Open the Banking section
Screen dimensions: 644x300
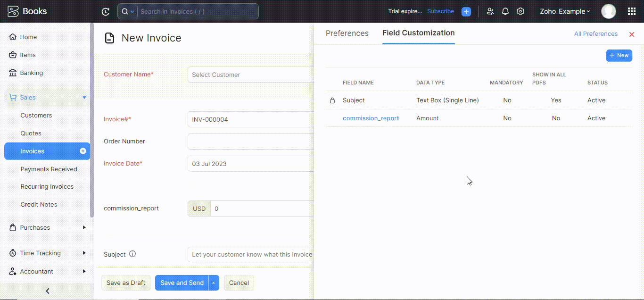click(32, 73)
